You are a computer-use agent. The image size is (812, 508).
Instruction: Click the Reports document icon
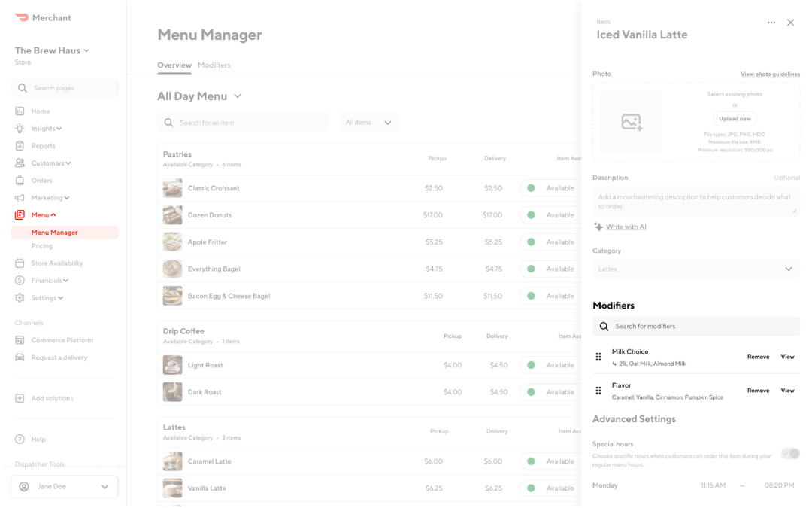pos(20,146)
